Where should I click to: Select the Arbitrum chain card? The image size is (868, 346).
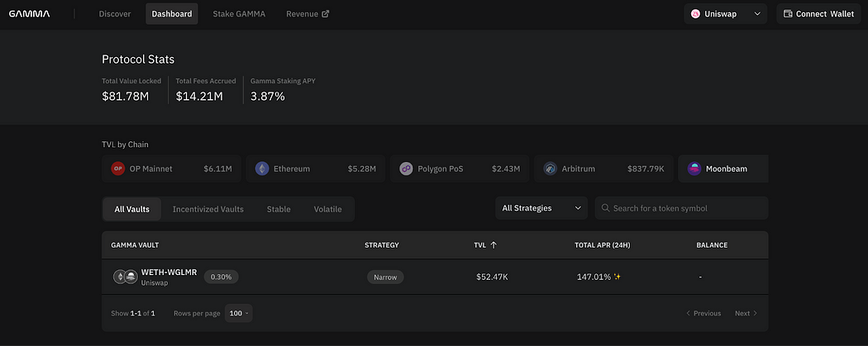coord(604,168)
